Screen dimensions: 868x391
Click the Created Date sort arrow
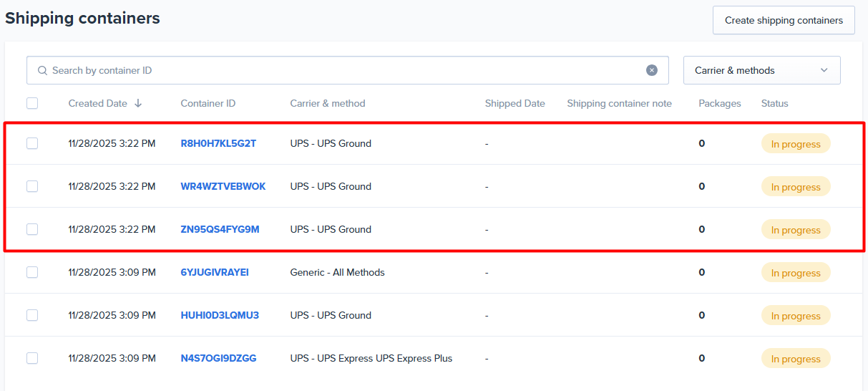[x=138, y=103]
